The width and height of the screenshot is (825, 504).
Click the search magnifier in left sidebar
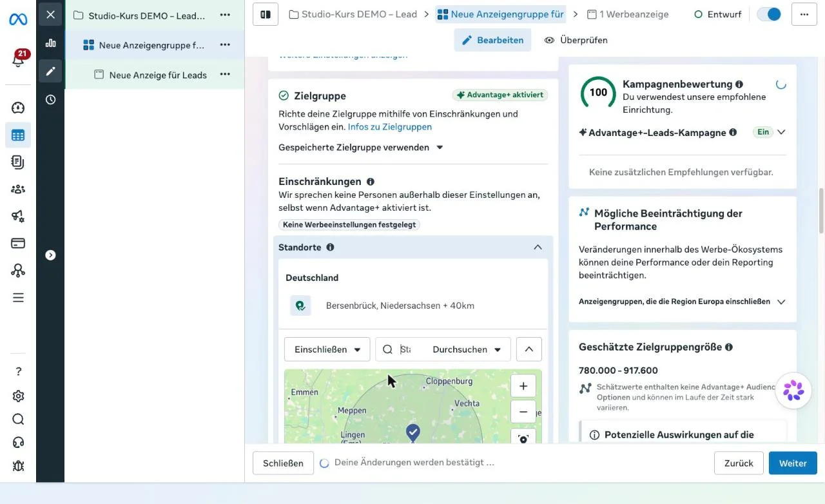tap(18, 420)
